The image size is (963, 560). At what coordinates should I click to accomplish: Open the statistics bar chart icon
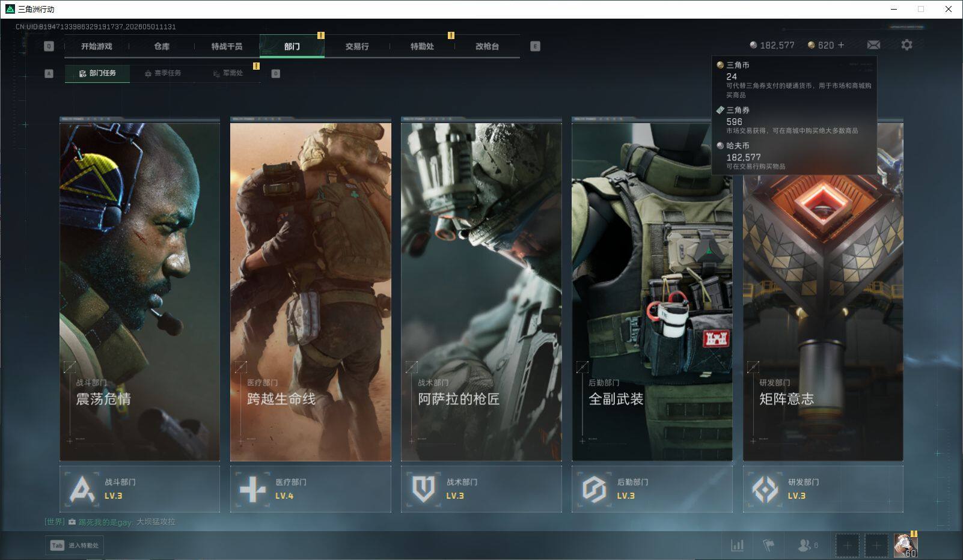(737, 545)
